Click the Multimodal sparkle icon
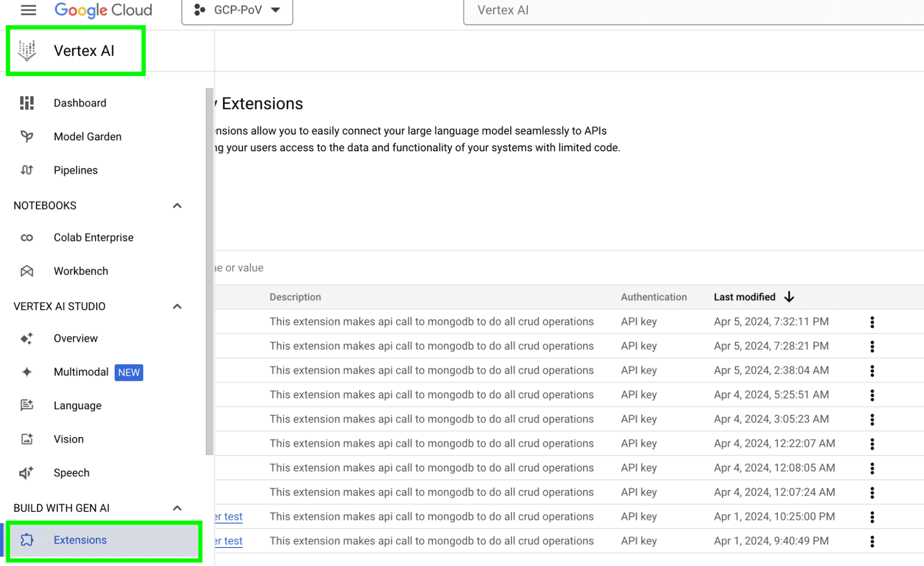The image size is (924, 566). click(x=27, y=372)
